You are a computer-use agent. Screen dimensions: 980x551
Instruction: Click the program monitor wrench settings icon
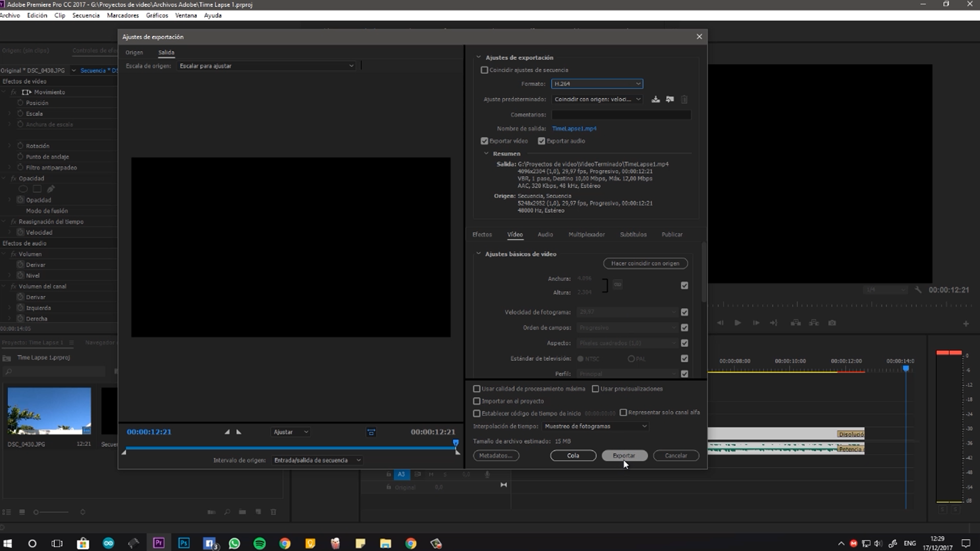[918, 290]
